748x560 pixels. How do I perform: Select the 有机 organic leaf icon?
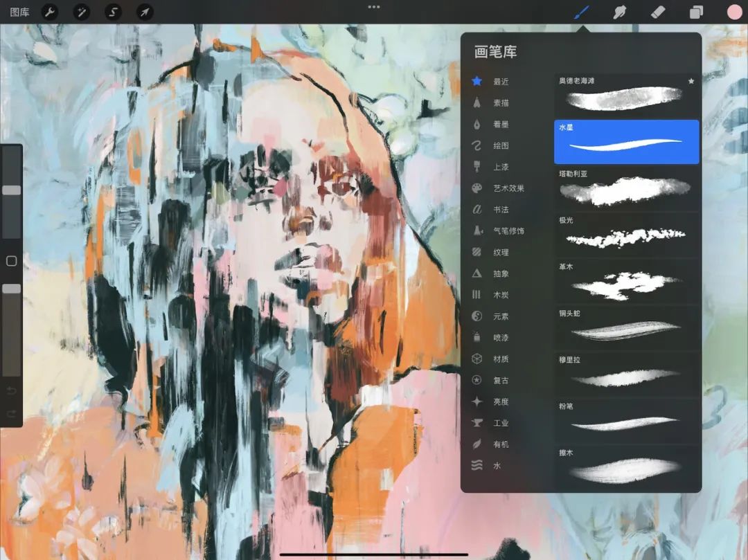(477, 444)
